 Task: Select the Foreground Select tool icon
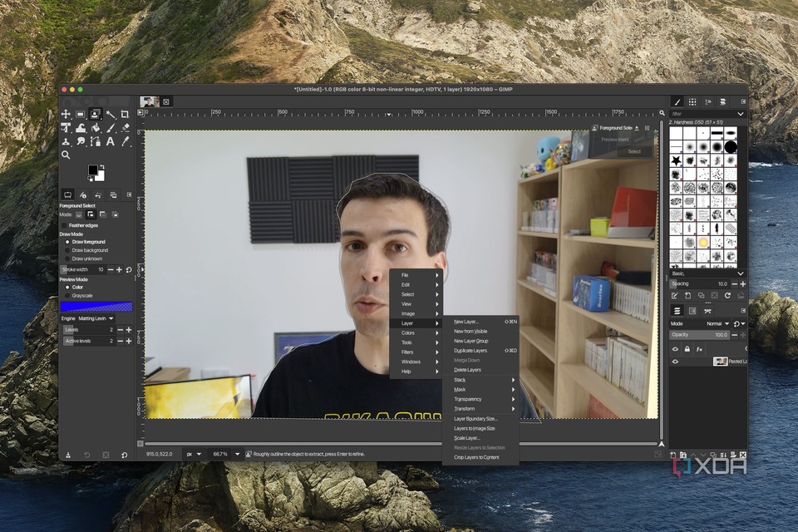pos(95,114)
